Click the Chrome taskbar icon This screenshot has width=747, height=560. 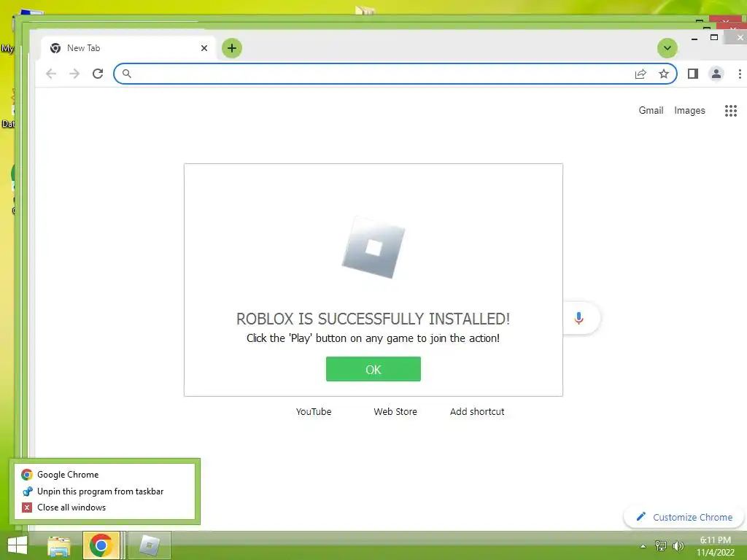click(x=101, y=545)
